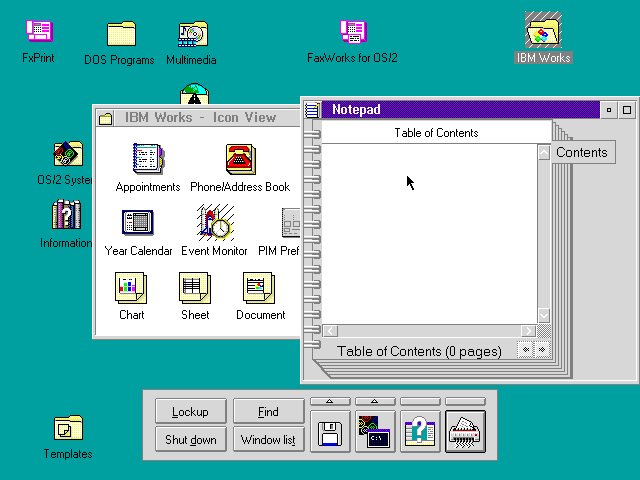Open the drawer above the Shredder icon
640x480 pixels.
click(x=465, y=402)
